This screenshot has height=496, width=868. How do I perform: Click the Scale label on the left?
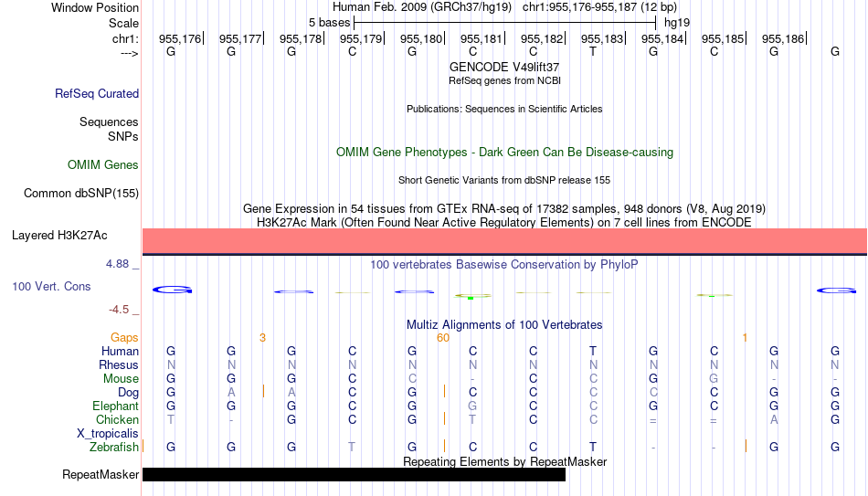pos(123,23)
